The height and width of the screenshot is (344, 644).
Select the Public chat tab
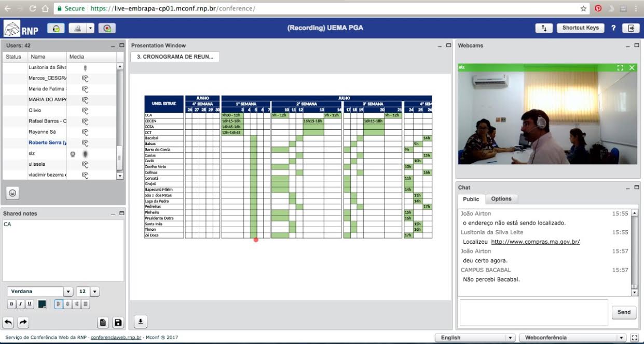471,199
